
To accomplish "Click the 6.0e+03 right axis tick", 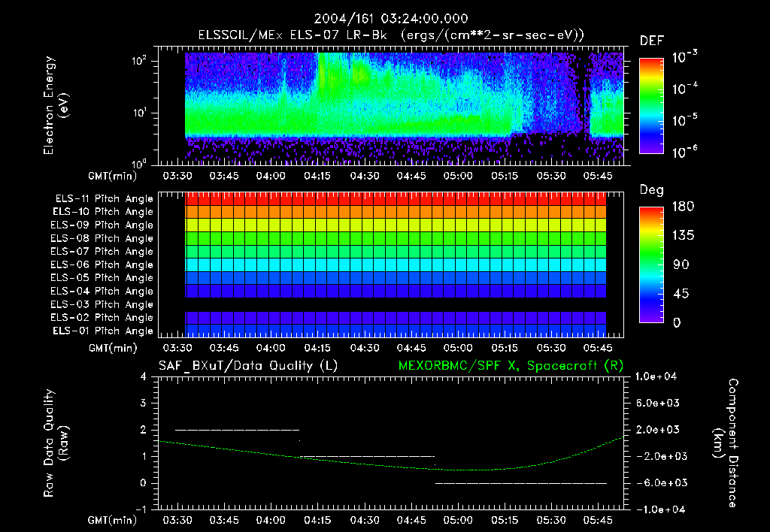I will tap(658, 403).
